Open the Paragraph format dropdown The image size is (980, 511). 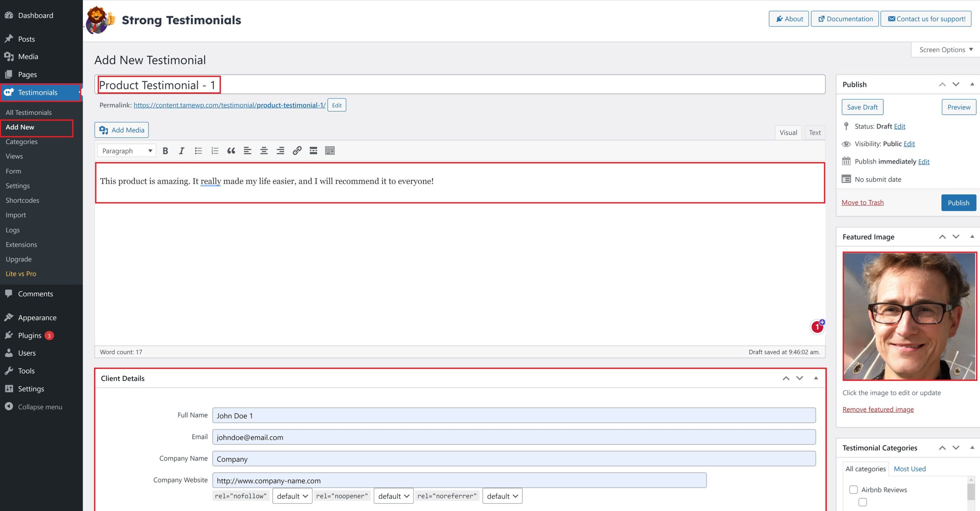(x=127, y=151)
